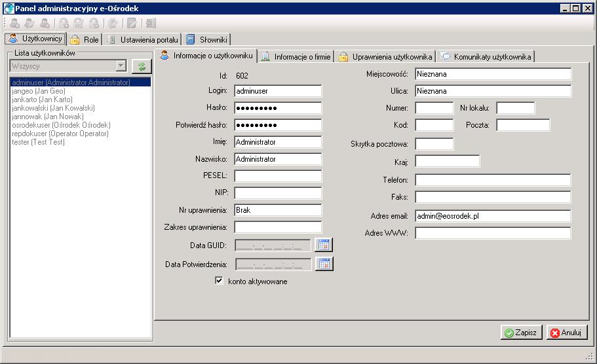Click the Miejscowość field
The height and width of the screenshot is (364, 597).
tap(493, 74)
